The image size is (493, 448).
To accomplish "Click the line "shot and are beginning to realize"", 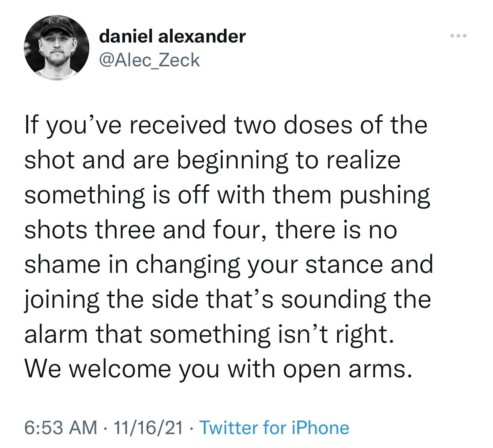I will (x=212, y=160).
